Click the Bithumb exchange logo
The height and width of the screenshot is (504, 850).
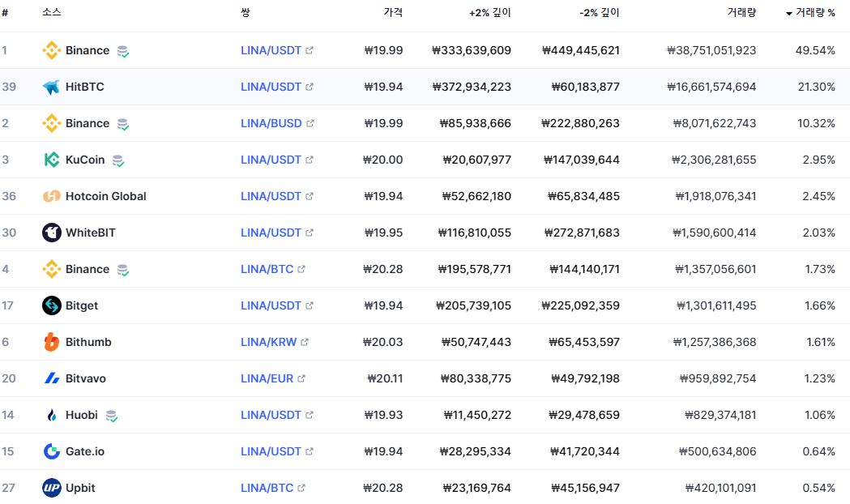pos(52,342)
